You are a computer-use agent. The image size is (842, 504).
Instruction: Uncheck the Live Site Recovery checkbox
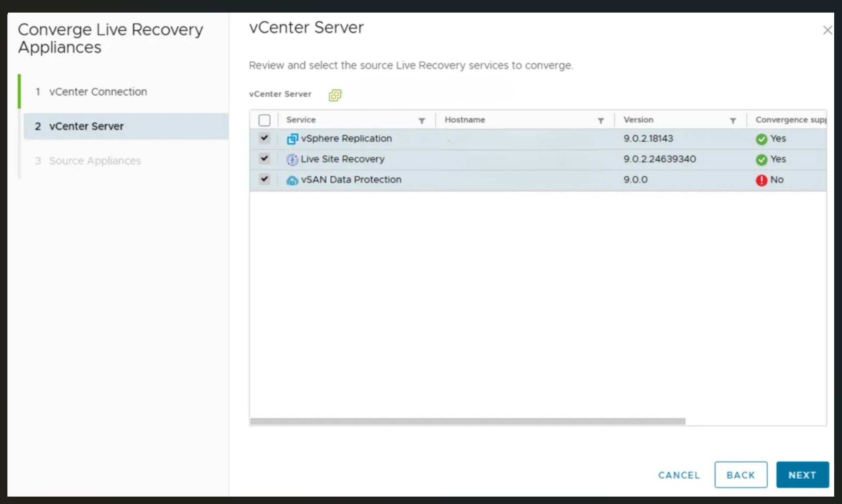[x=264, y=159]
